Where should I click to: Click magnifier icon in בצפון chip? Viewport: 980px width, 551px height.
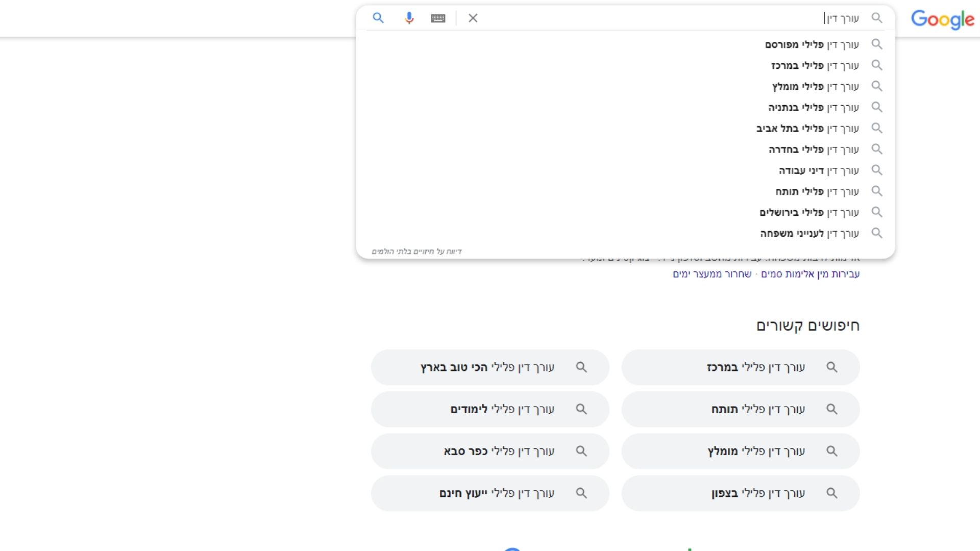click(832, 493)
